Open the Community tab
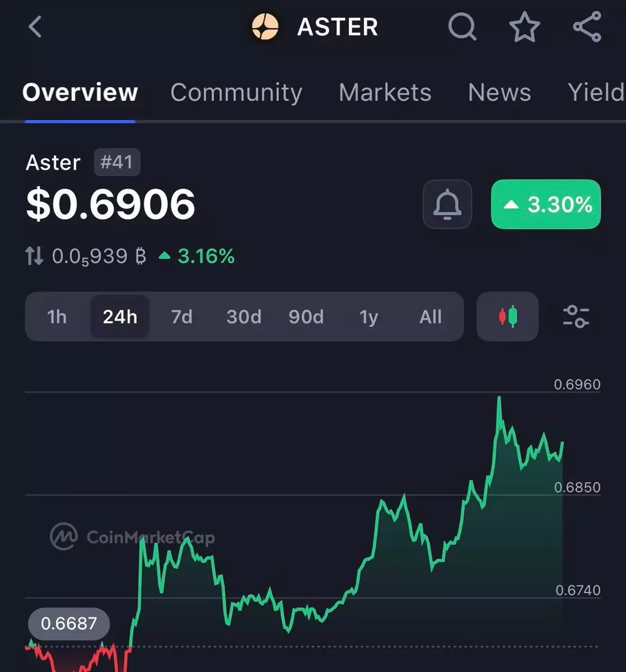 236,92
